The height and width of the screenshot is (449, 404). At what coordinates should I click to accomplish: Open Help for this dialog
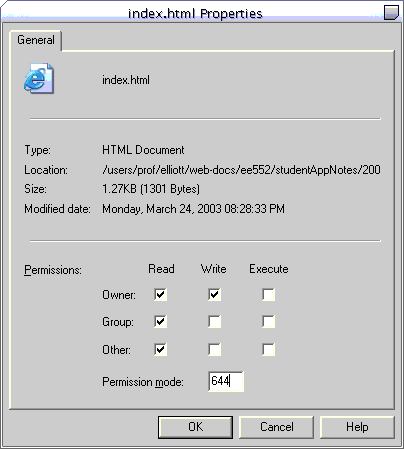click(357, 427)
